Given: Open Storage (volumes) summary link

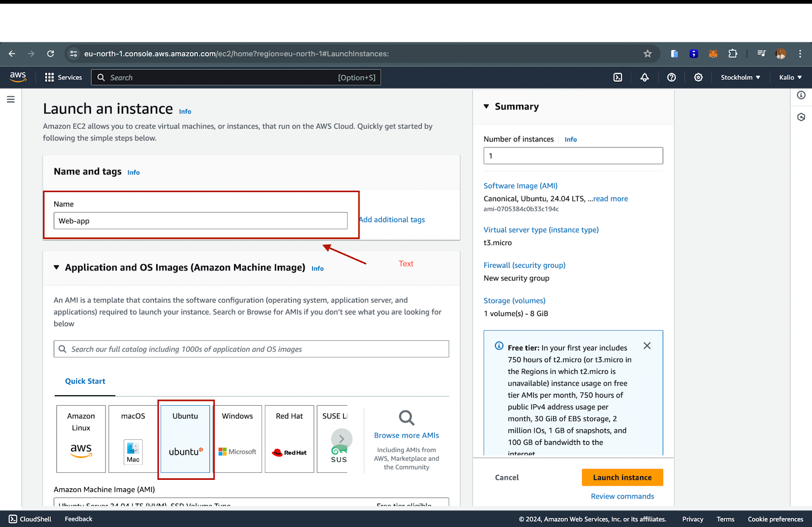Looking at the screenshot, I should click(515, 301).
